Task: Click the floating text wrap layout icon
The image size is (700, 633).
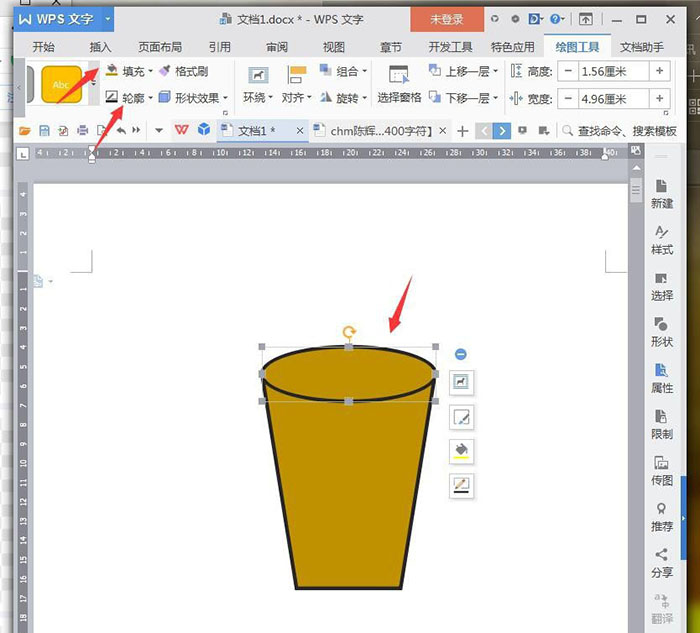Action: tap(461, 382)
